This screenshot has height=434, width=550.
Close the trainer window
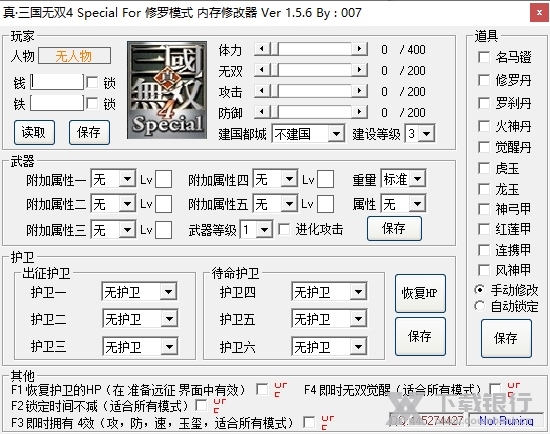pyautogui.click(x=539, y=13)
